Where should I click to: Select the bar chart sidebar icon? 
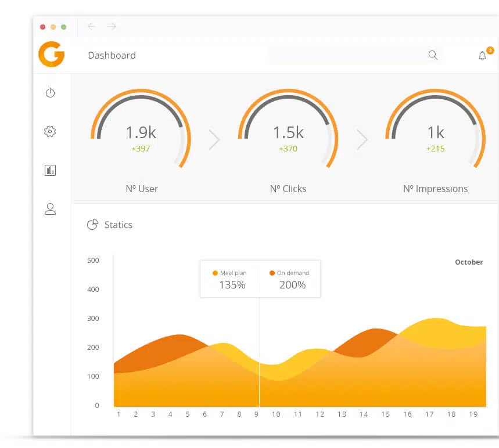(51, 171)
